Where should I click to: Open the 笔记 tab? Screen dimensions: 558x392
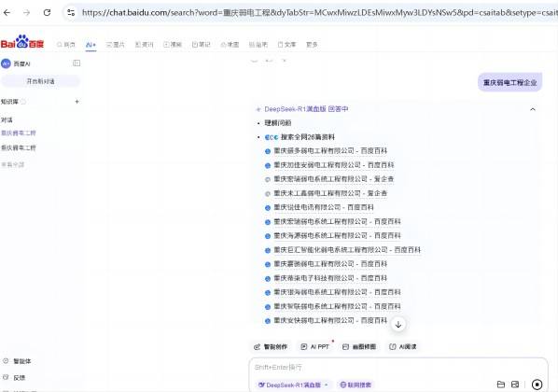click(x=201, y=45)
